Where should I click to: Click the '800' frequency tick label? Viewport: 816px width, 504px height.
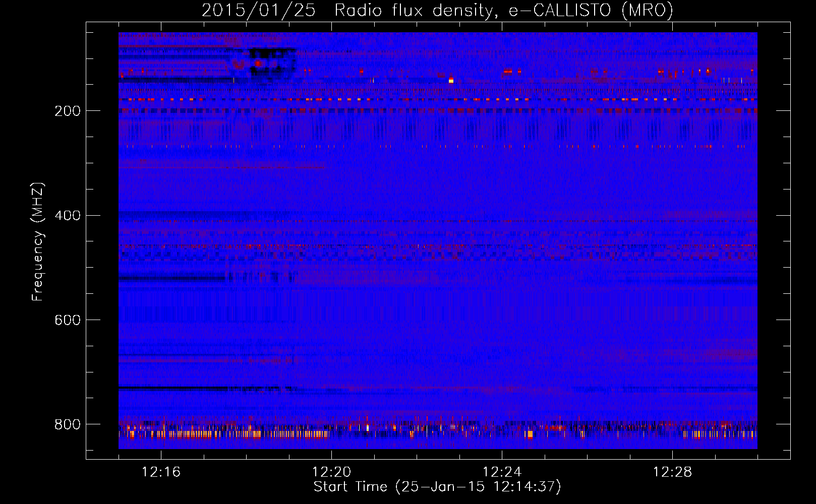(x=68, y=425)
